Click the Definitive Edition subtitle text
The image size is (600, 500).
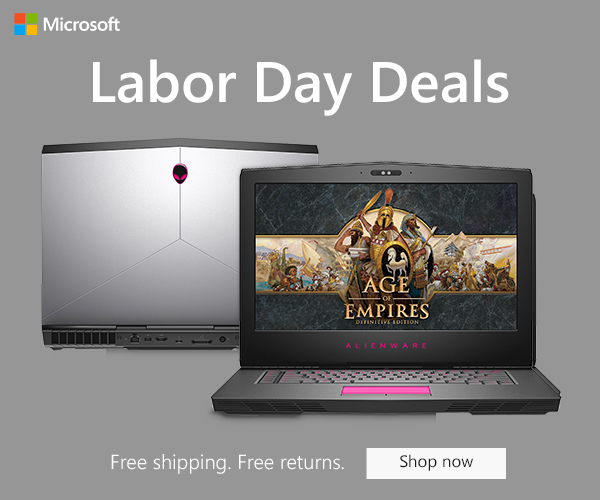tap(387, 322)
